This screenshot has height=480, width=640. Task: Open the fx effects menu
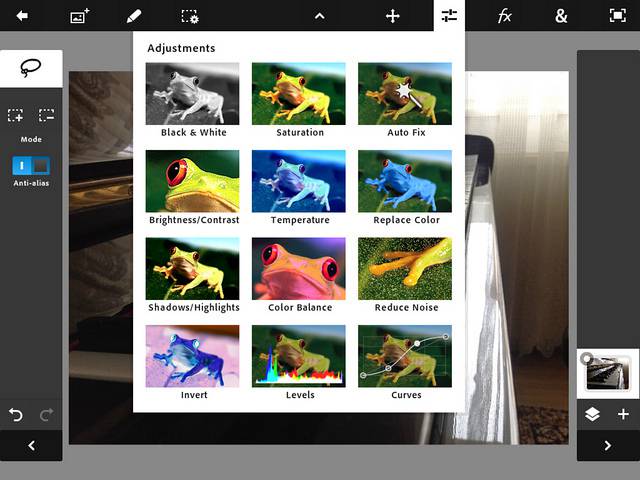(x=504, y=16)
